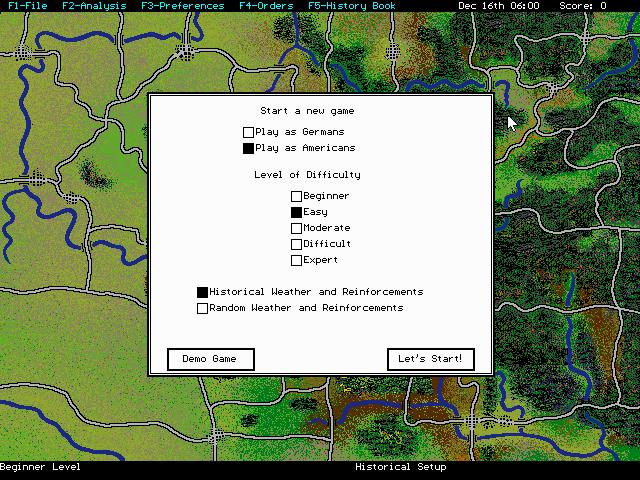Open the F5-History Book menu

click(x=350, y=6)
